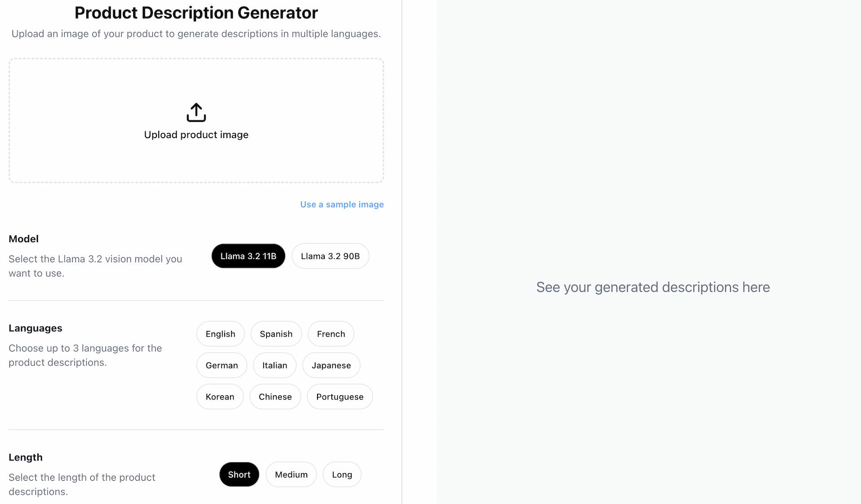Select Long description length option
Screen dimensions: 861x504
coord(341,474)
